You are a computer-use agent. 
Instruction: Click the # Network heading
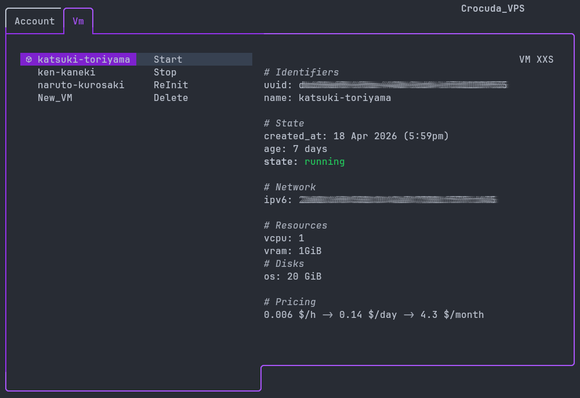click(290, 187)
